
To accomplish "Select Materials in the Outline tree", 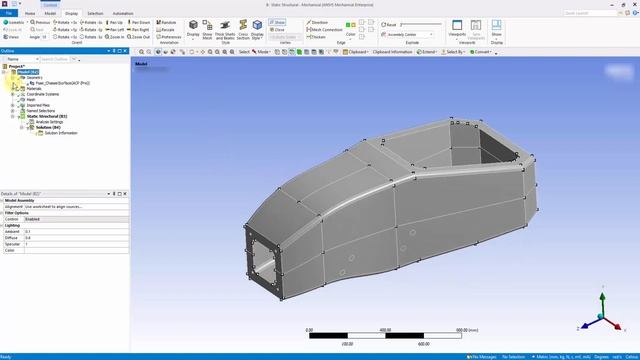I will pos(34,89).
